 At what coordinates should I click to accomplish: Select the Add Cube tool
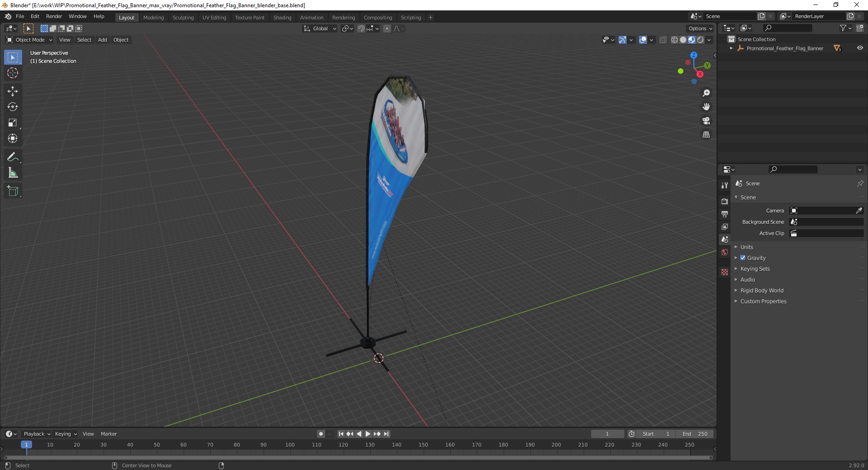click(x=13, y=191)
